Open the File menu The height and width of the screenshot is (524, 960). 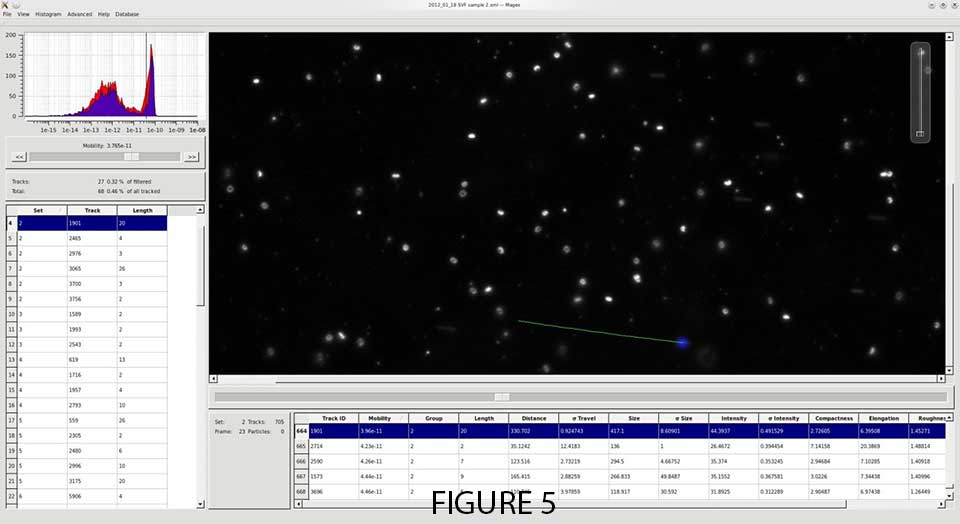point(7,14)
